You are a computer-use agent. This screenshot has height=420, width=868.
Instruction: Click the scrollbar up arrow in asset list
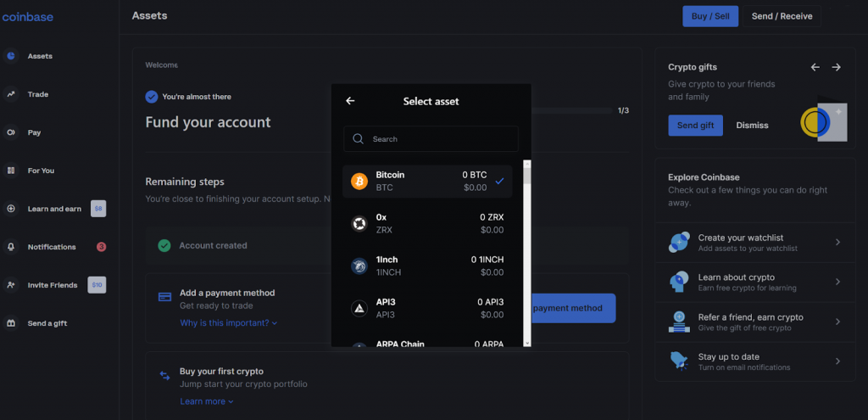coord(527,164)
